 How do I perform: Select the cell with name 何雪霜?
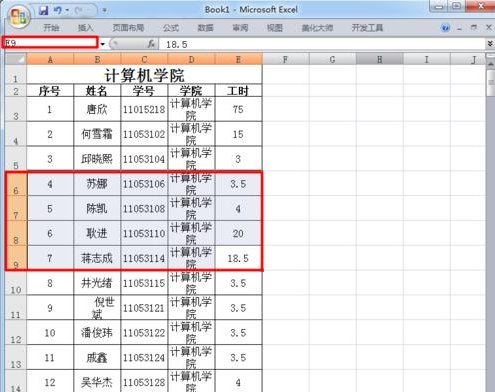[x=97, y=134]
